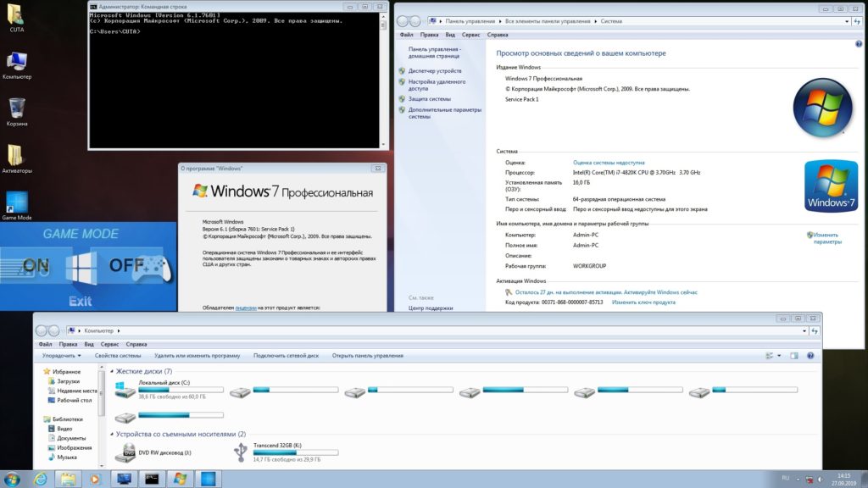Open the Start menu orb
The image size is (868, 488).
(x=12, y=480)
